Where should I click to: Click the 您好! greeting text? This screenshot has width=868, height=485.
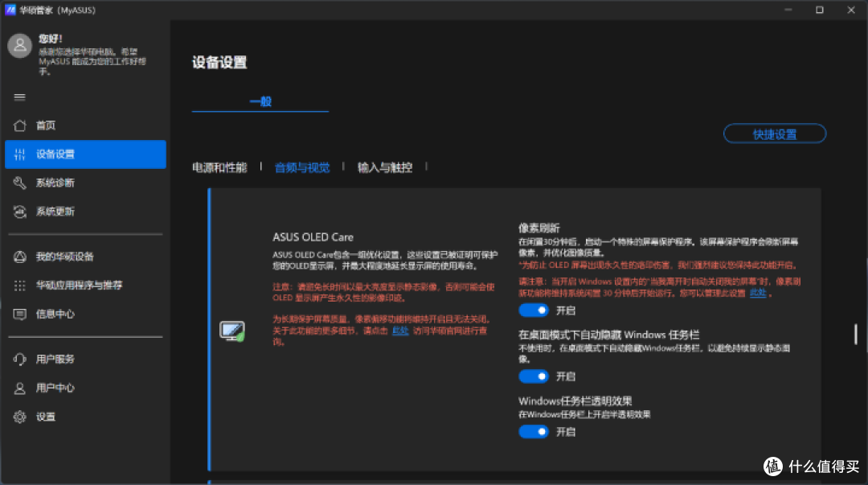pos(51,39)
